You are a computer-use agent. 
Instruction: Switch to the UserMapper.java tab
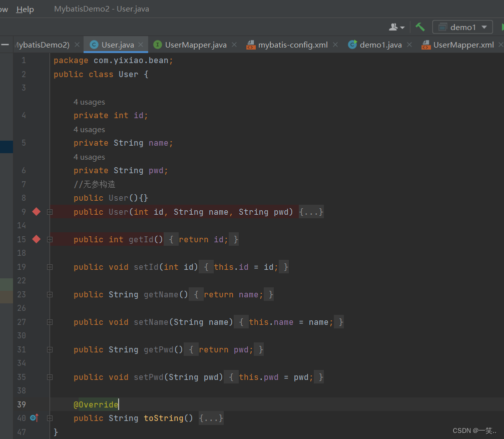click(196, 45)
